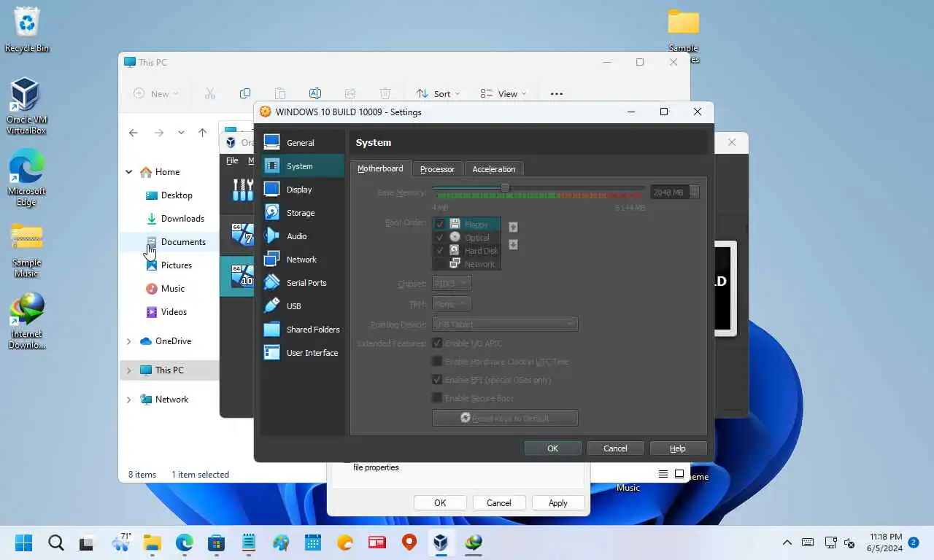Select Audio category in Settings sidebar
Viewport: 934px width, 560px height.
tap(303, 236)
